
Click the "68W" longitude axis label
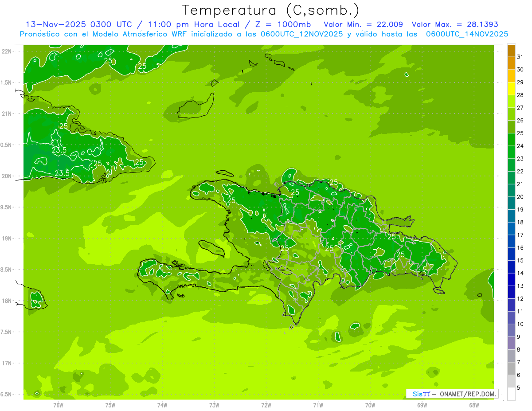click(x=474, y=405)
